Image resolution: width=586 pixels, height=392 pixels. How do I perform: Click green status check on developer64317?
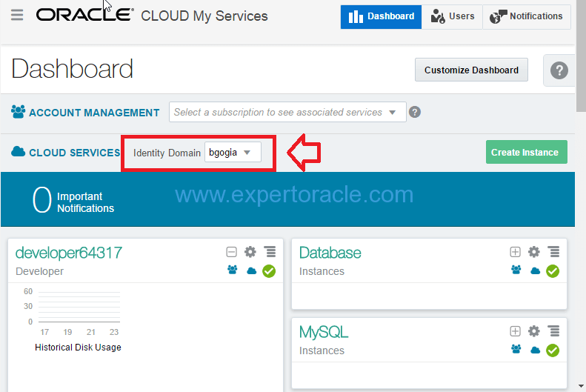(269, 271)
